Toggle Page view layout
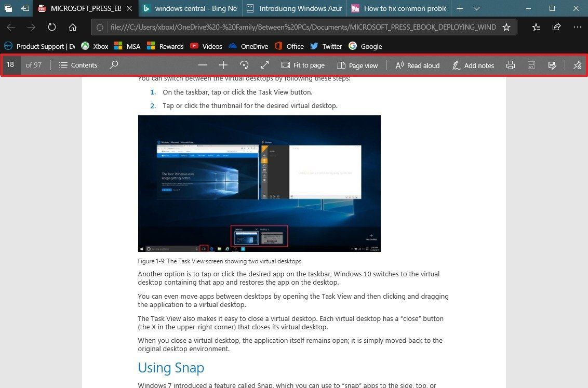Viewport: 588px width, 388px height. pyautogui.click(x=357, y=65)
